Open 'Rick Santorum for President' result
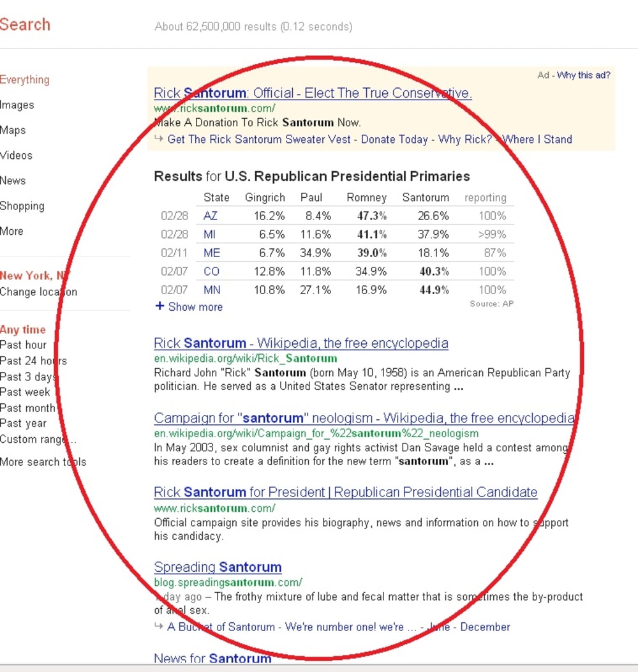This screenshot has height=672, width=638. pos(346,493)
